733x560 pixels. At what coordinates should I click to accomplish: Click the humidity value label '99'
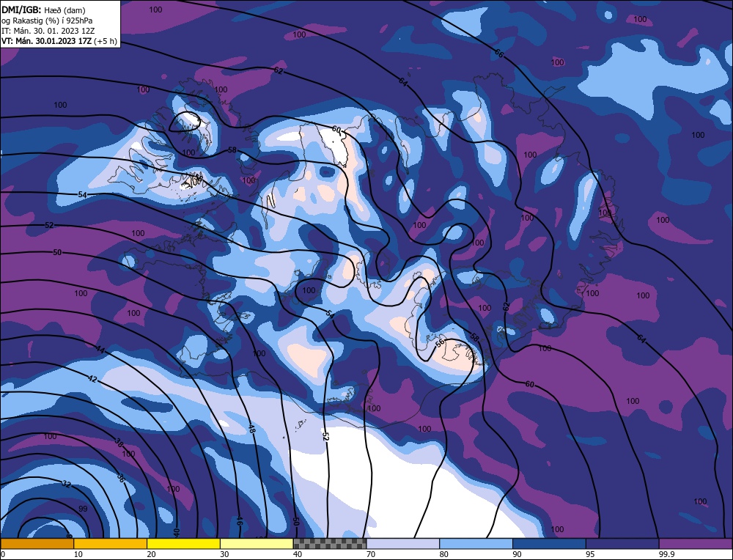83,509
